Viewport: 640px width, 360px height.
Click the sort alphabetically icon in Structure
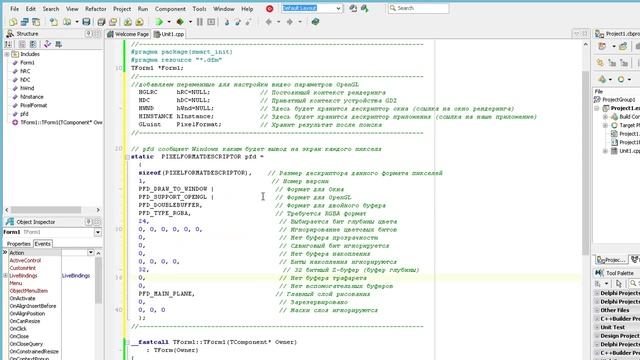click(9, 44)
